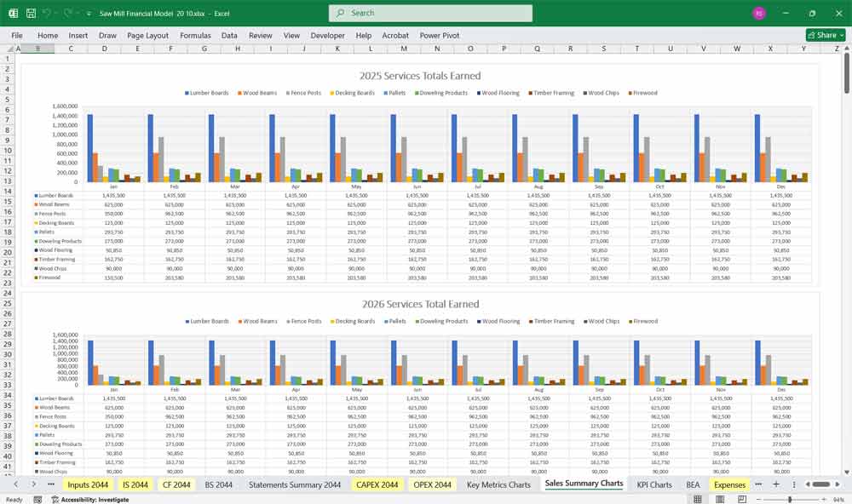Click the Undo icon
The image size is (852, 504).
coord(46,13)
